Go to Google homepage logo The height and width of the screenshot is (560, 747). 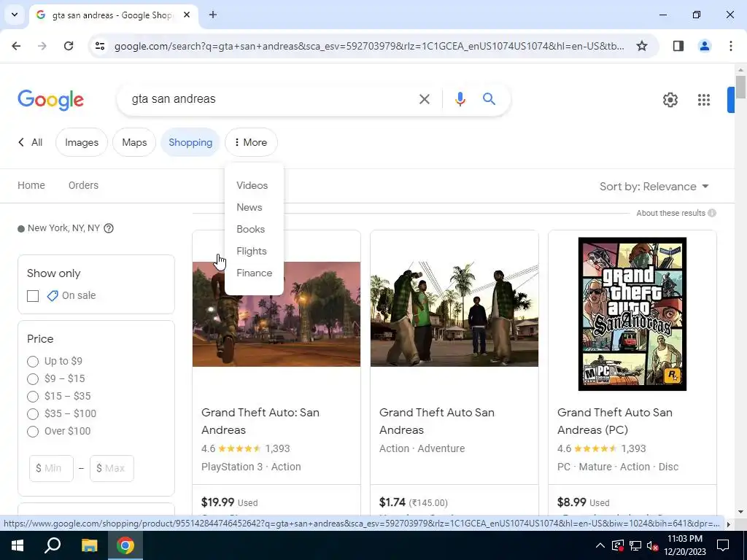[50, 99]
